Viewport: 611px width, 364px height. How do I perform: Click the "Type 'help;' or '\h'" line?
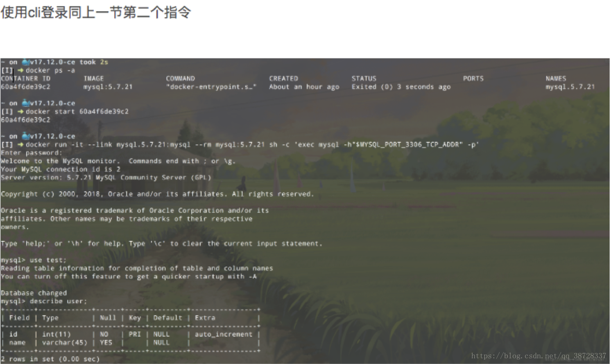click(162, 243)
